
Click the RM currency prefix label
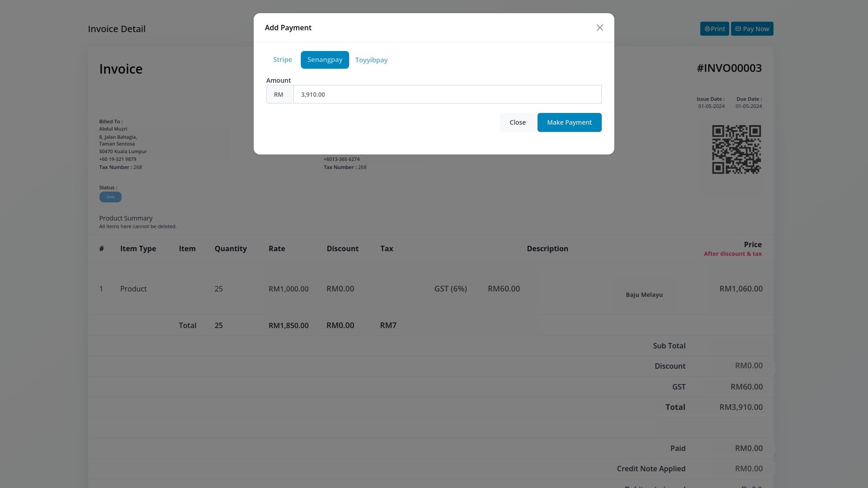click(279, 94)
